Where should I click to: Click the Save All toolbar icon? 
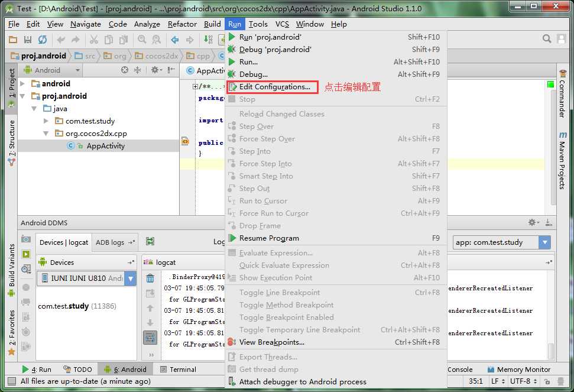click(28, 40)
